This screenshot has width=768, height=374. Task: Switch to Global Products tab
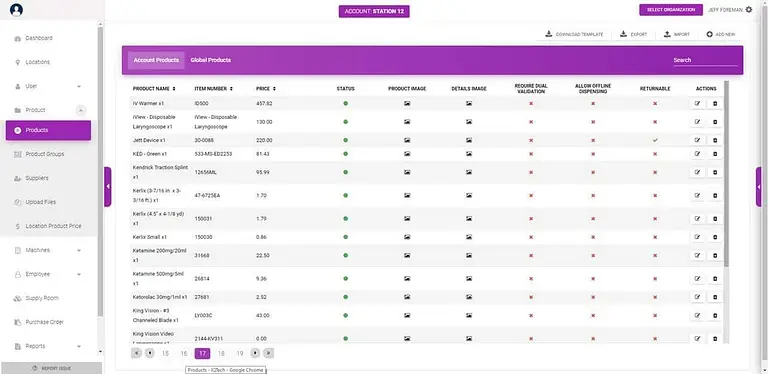211,60
